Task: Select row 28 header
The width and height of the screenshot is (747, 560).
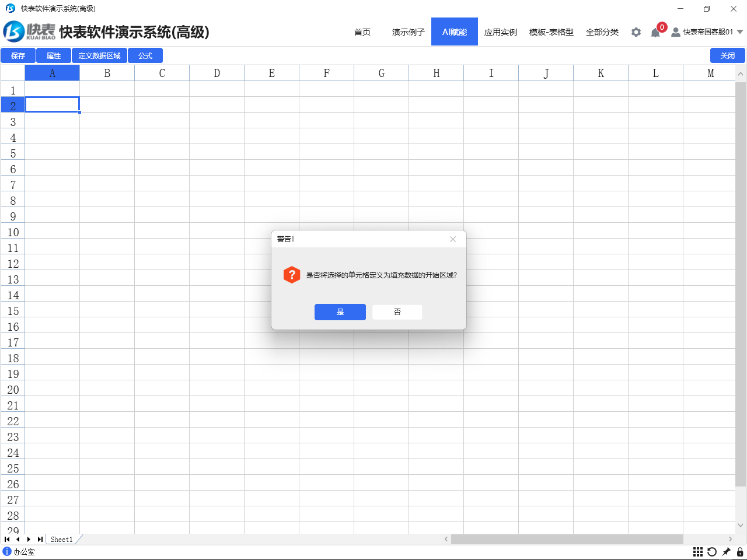Action: click(x=13, y=516)
